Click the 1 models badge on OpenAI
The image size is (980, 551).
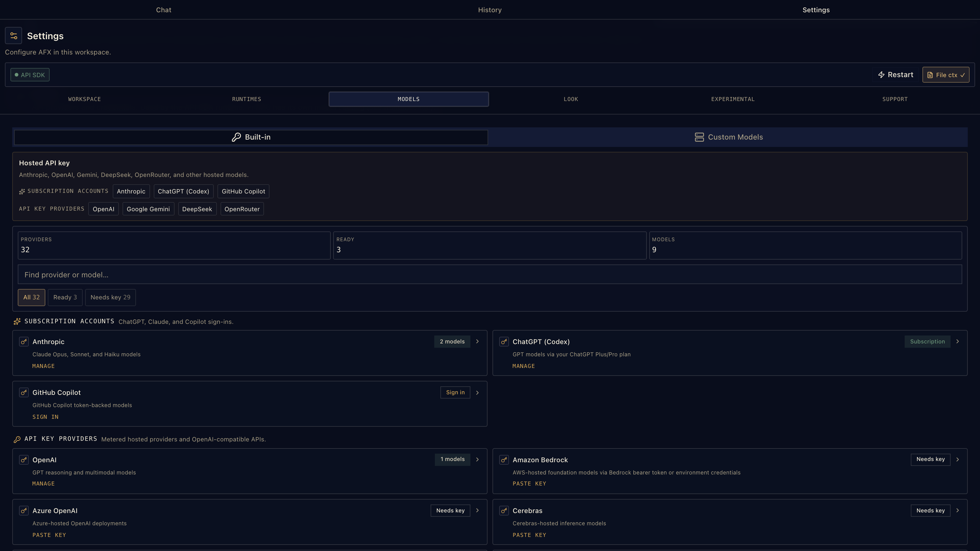click(x=453, y=459)
